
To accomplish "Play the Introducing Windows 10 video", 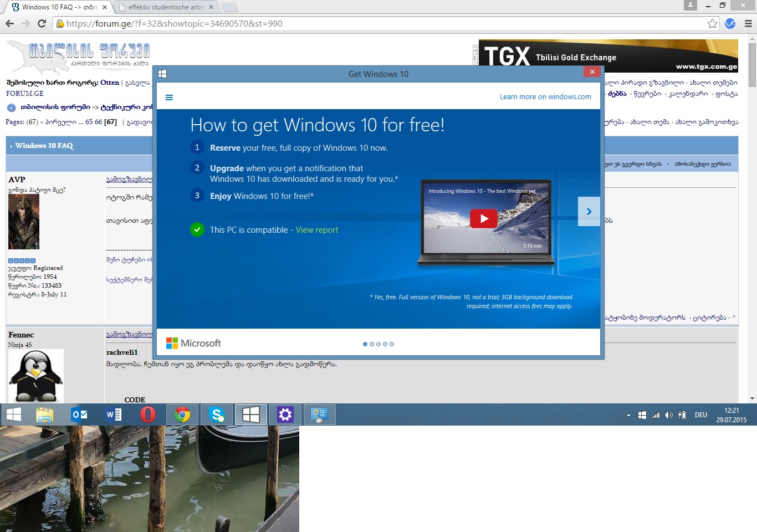I will click(x=484, y=218).
